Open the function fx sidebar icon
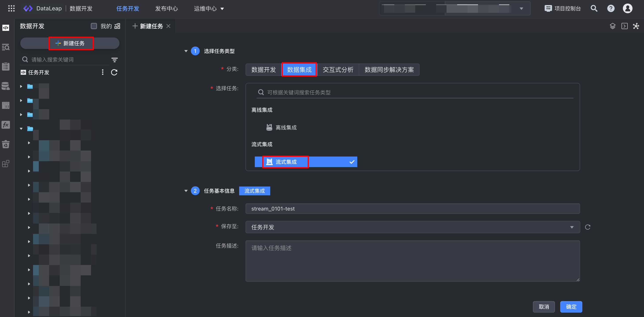Image resolution: width=644 pixels, height=317 pixels. (x=6, y=125)
